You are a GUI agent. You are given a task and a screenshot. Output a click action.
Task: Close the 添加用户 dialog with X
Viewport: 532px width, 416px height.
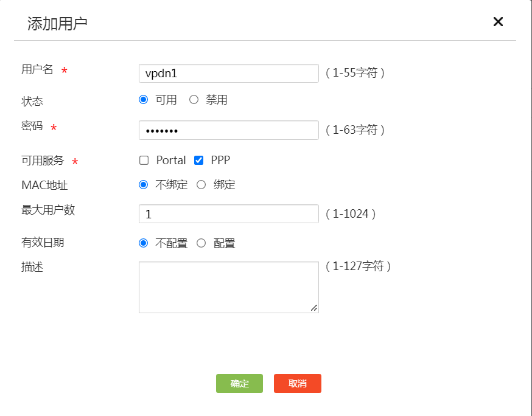(x=498, y=22)
